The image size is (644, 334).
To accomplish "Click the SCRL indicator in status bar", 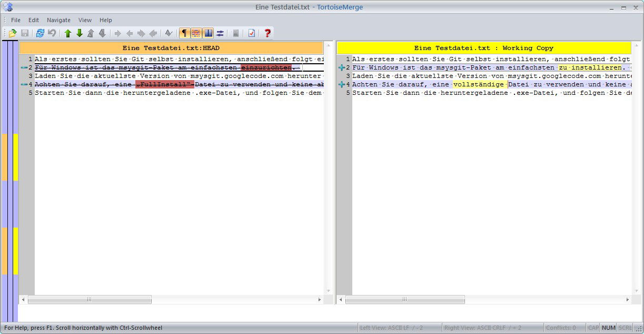I will [625, 328].
